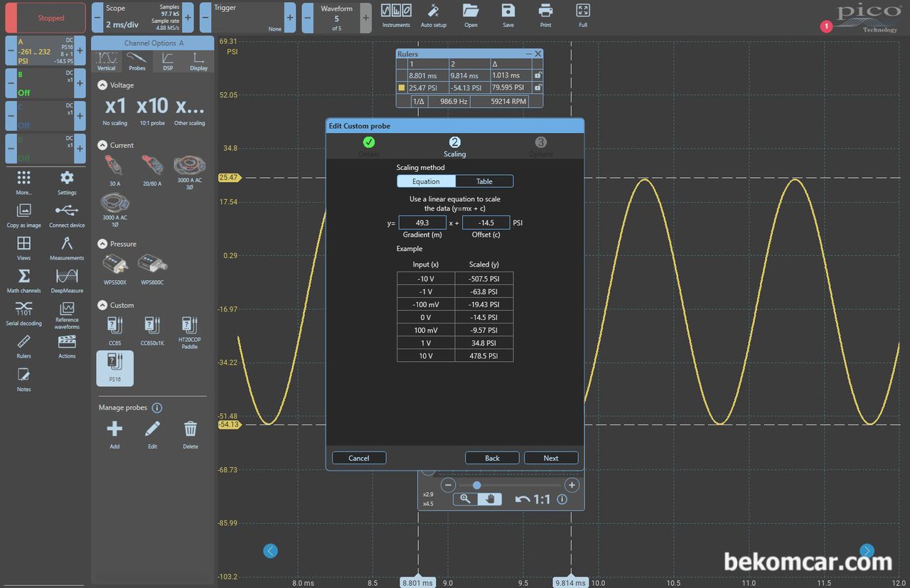The height and width of the screenshot is (588, 910).
Task: Collapse the Custom section
Action: pyautogui.click(x=102, y=305)
